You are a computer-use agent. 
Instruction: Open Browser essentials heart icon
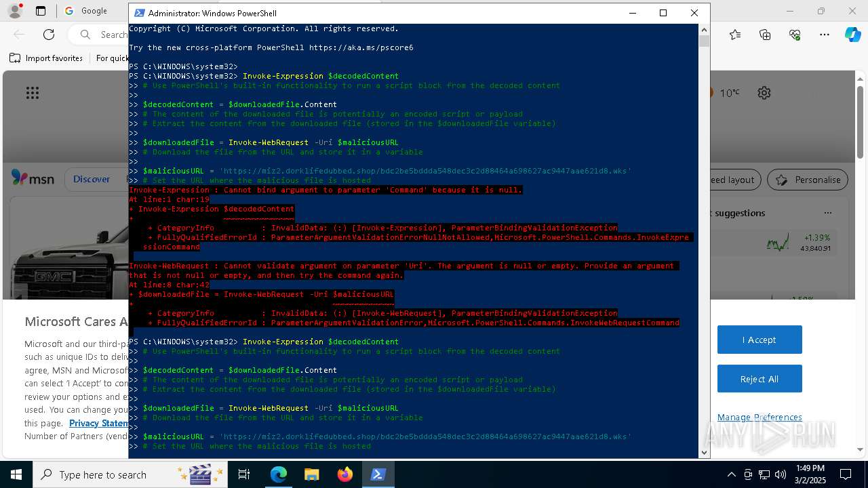coord(795,35)
